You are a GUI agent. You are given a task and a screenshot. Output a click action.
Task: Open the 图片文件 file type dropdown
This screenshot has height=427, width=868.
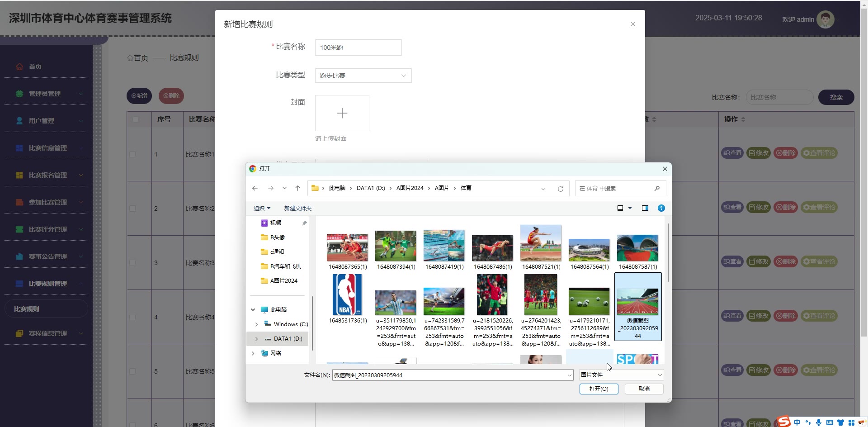pyautogui.click(x=621, y=375)
